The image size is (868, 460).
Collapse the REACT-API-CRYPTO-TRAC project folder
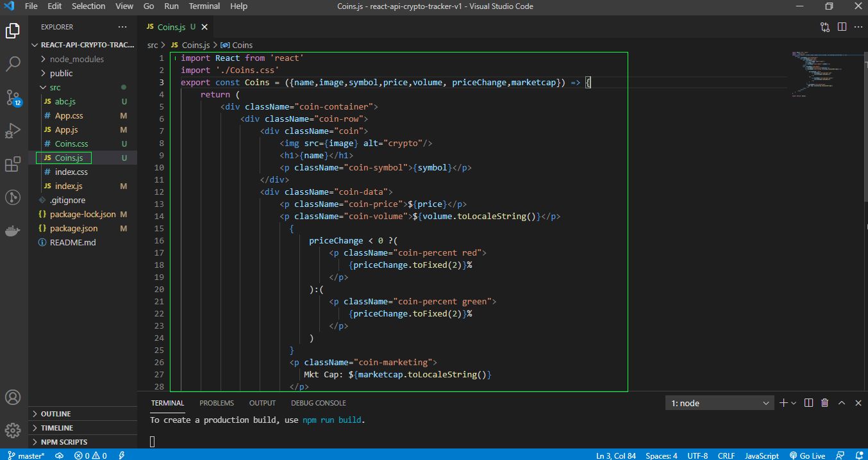[x=83, y=45]
